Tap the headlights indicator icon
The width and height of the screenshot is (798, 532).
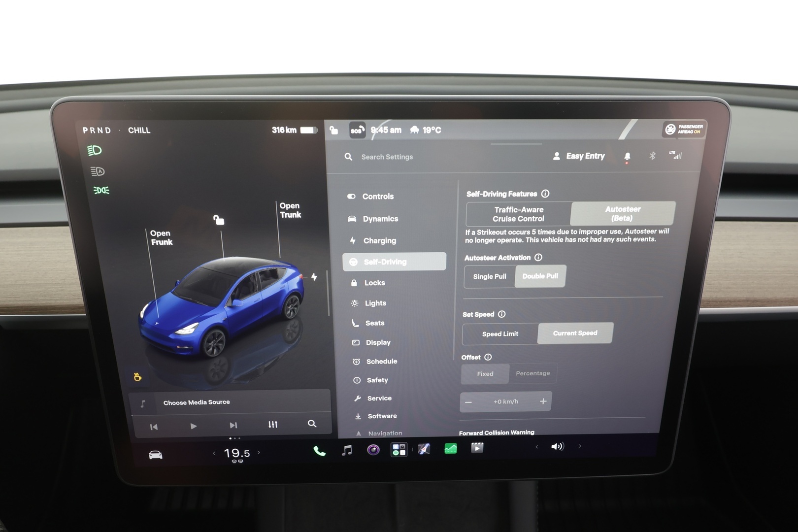(95, 150)
